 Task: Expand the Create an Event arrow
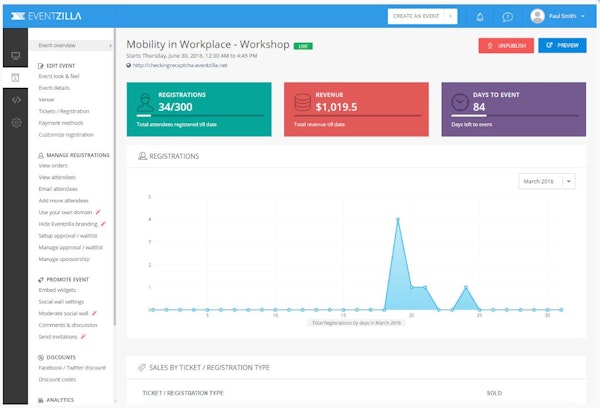451,17
